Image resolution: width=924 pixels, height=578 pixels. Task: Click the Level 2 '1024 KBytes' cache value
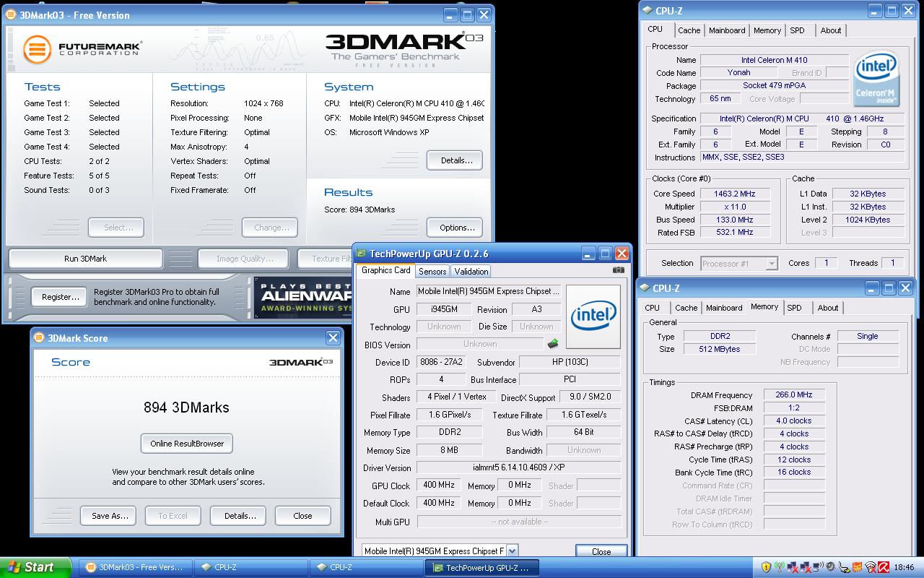(868, 220)
